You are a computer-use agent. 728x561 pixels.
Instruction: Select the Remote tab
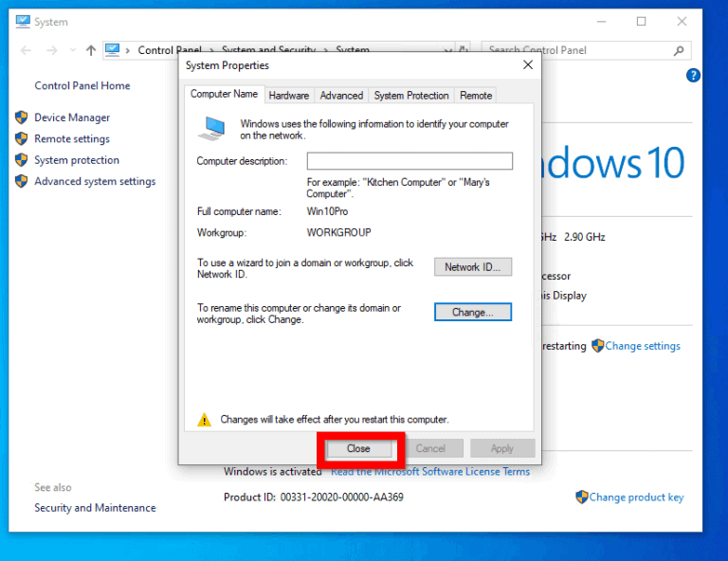[x=476, y=96]
